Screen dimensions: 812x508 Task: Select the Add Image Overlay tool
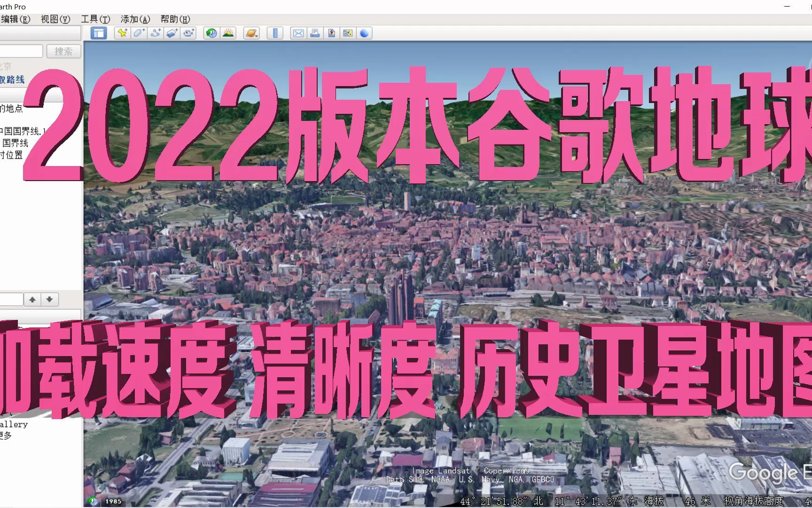pyautogui.click(x=172, y=33)
